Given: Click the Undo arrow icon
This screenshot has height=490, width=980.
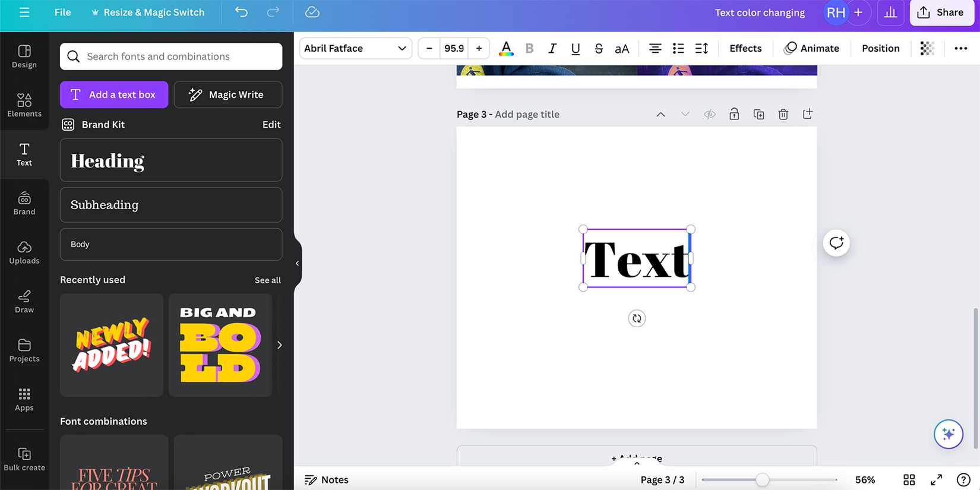Looking at the screenshot, I should (x=241, y=12).
